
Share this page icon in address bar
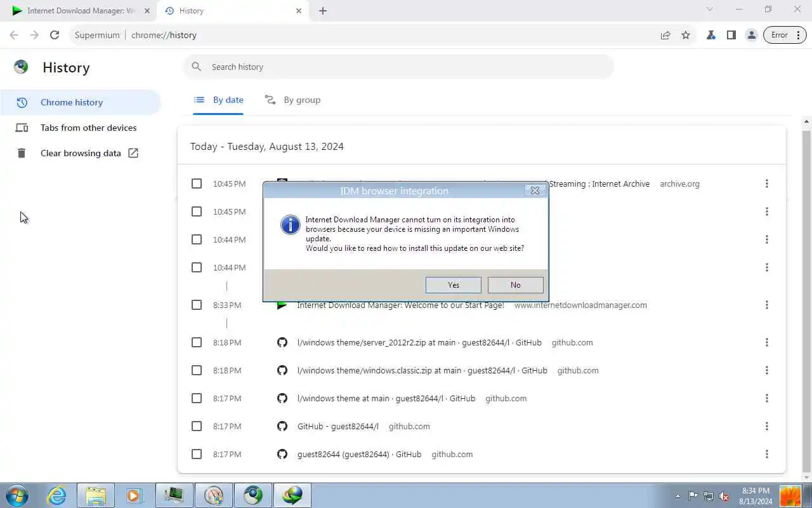coord(665,35)
